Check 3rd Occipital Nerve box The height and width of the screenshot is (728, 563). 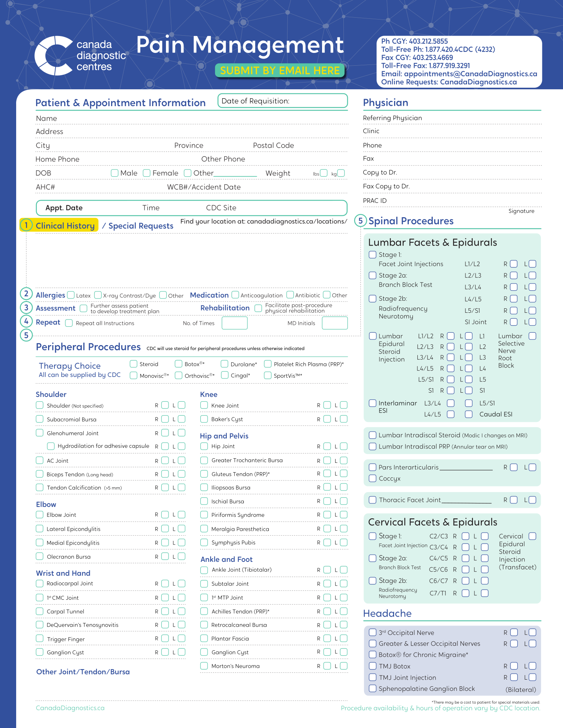(372, 632)
